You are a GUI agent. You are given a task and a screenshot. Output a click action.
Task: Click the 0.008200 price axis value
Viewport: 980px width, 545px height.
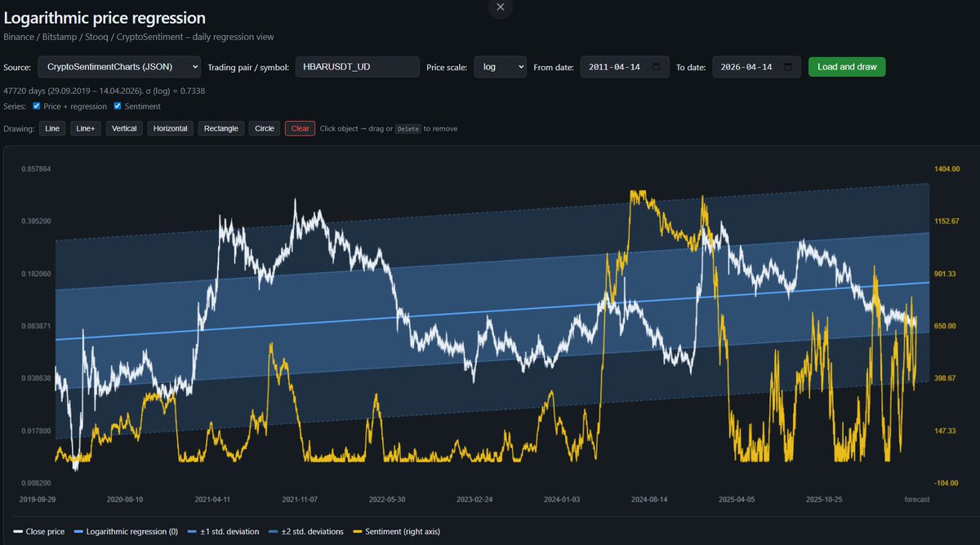[35, 483]
